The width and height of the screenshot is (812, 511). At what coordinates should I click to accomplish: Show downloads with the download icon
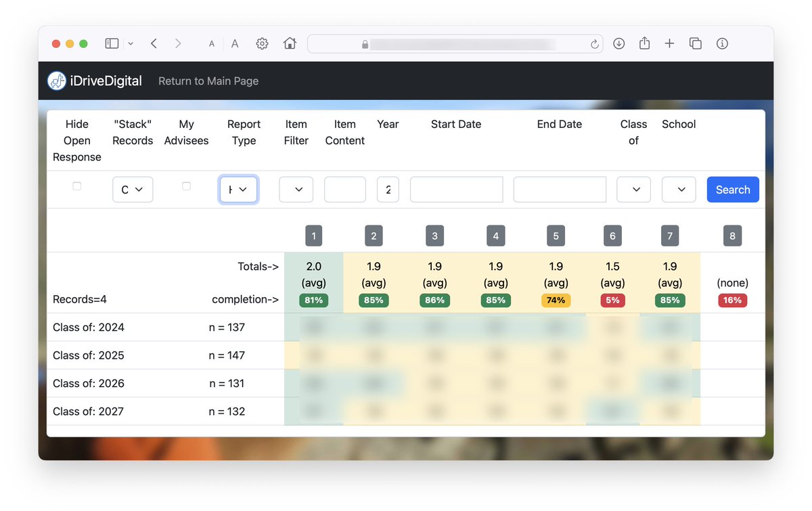[x=618, y=43]
